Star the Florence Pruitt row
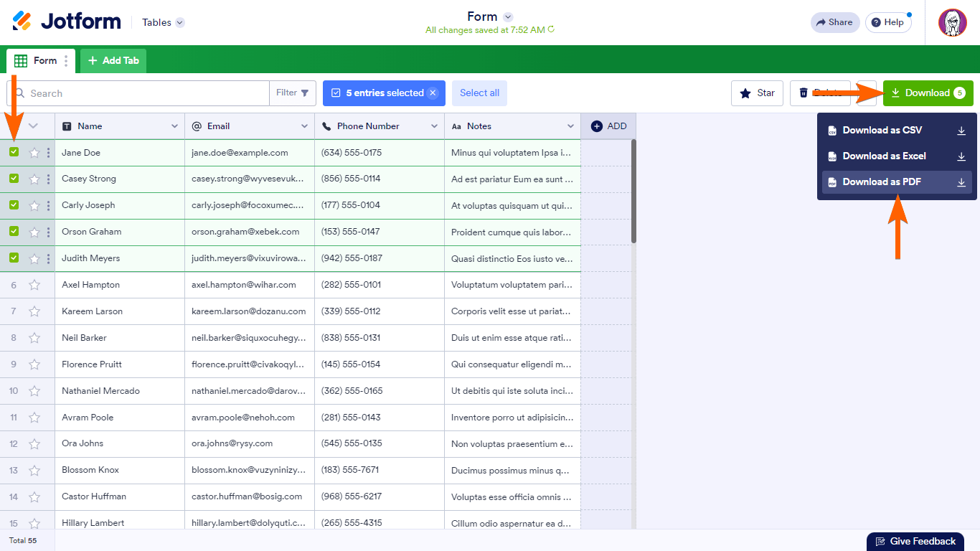The width and height of the screenshot is (980, 551). point(34,364)
